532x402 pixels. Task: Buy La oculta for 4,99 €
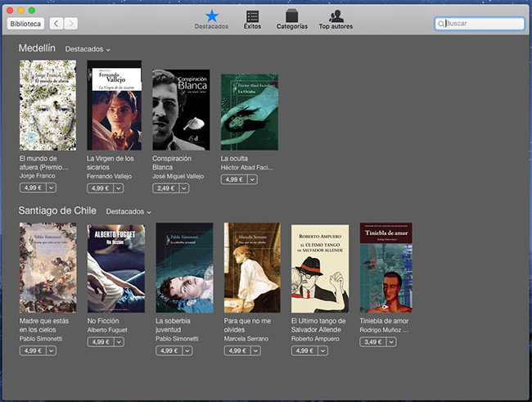point(234,179)
